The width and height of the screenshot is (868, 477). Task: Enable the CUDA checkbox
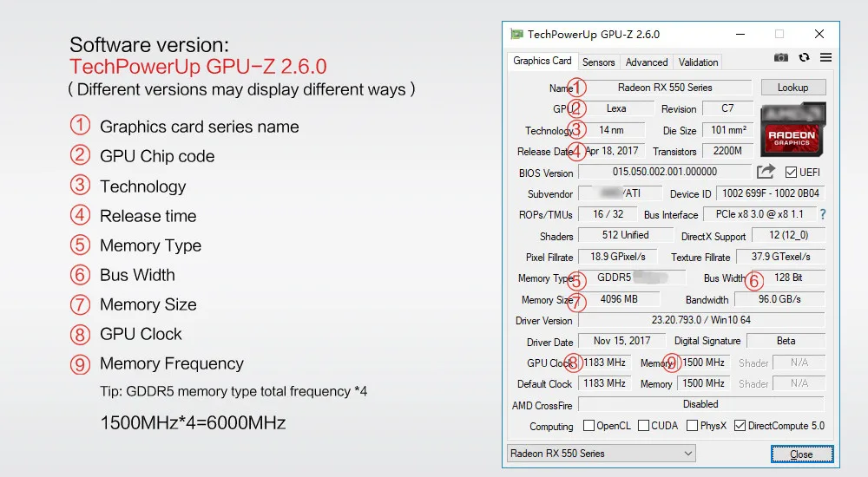pos(643,426)
